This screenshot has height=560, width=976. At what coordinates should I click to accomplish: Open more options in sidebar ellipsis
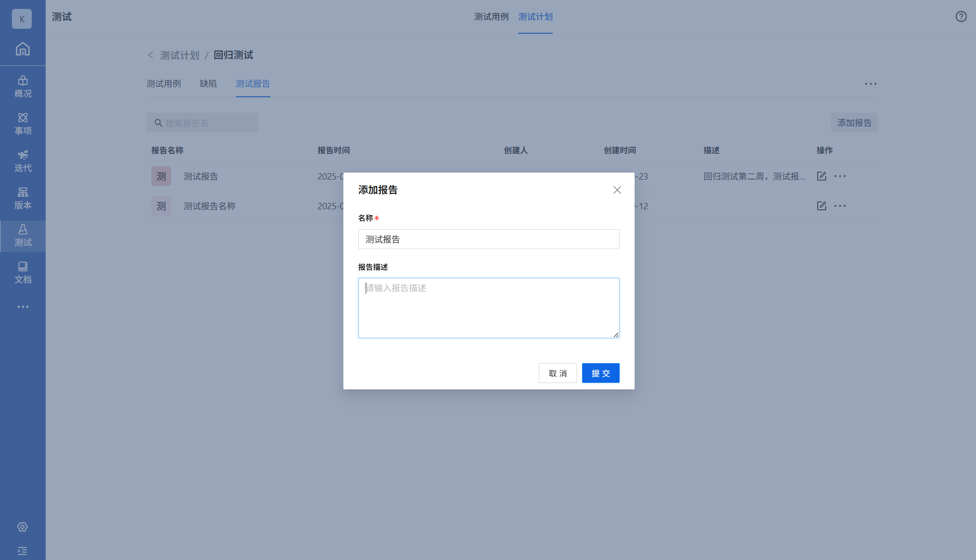[22, 307]
